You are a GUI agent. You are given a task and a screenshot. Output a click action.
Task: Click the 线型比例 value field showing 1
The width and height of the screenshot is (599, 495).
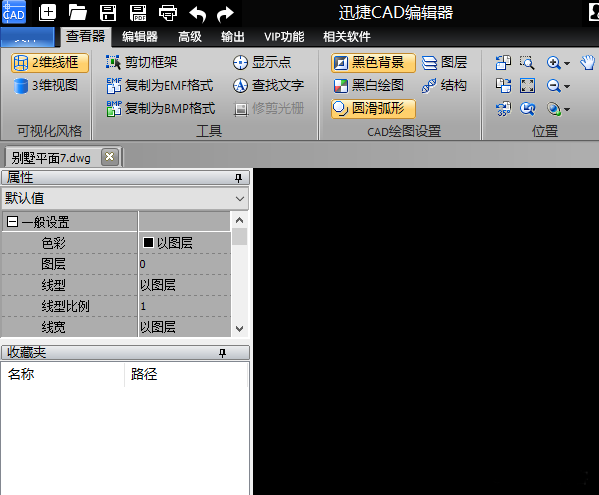pyautogui.click(x=185, y=306)
